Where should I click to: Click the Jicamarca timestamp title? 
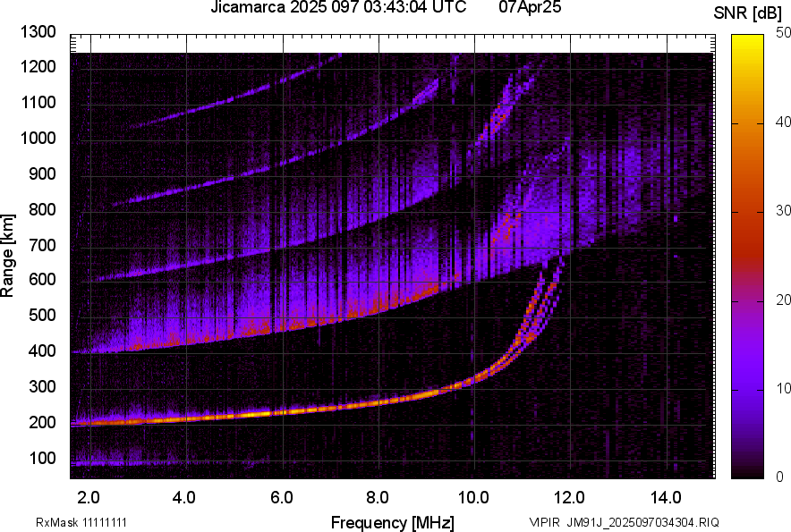[338, 7]
